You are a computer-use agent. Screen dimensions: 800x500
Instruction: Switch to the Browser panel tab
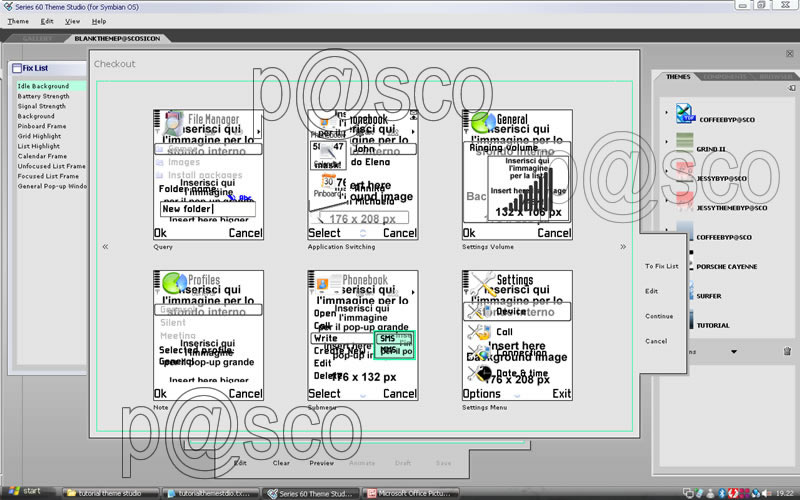(776, 77)
